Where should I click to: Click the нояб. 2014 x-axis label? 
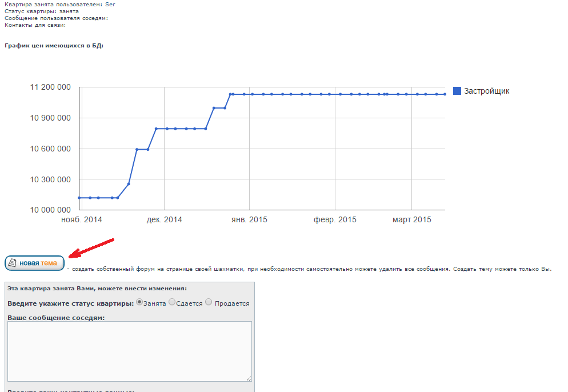[81, 220]
